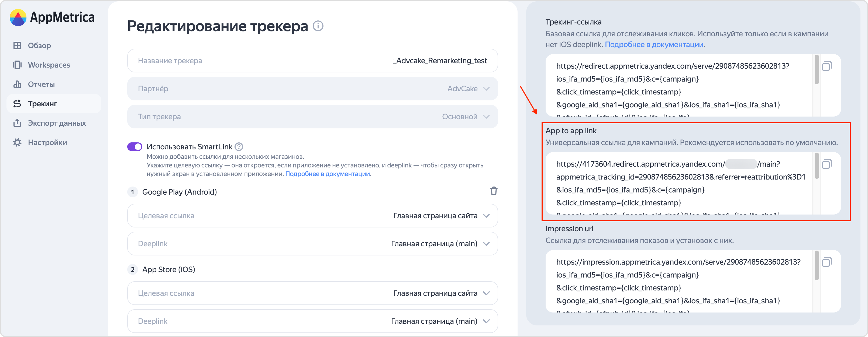
Task: Click the Название трекера input field
Action: (x=312, y=61)
